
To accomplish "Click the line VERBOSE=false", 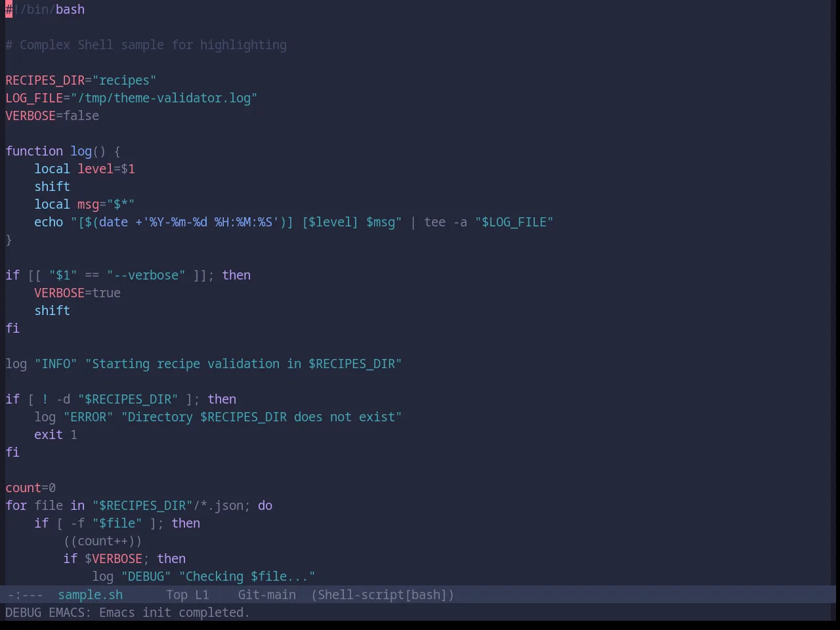I will 52,115.
